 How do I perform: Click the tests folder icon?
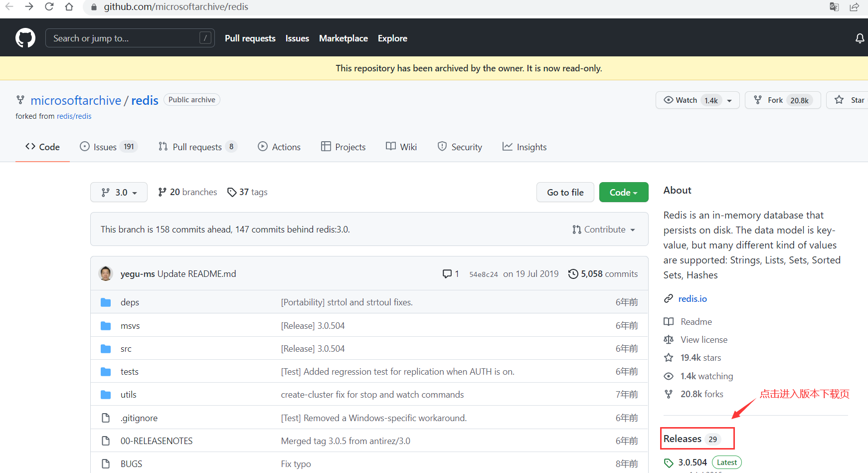(106, 372)
